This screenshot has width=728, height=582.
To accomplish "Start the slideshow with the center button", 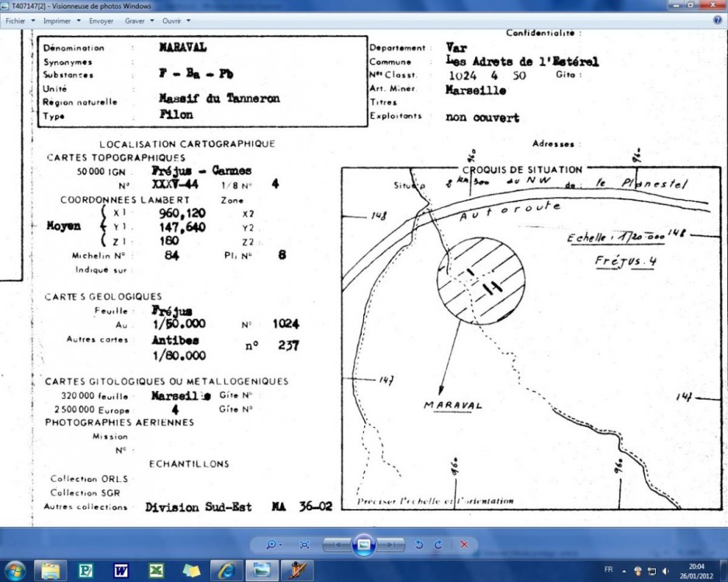I will pyautogui.click(x=364, y=545).
